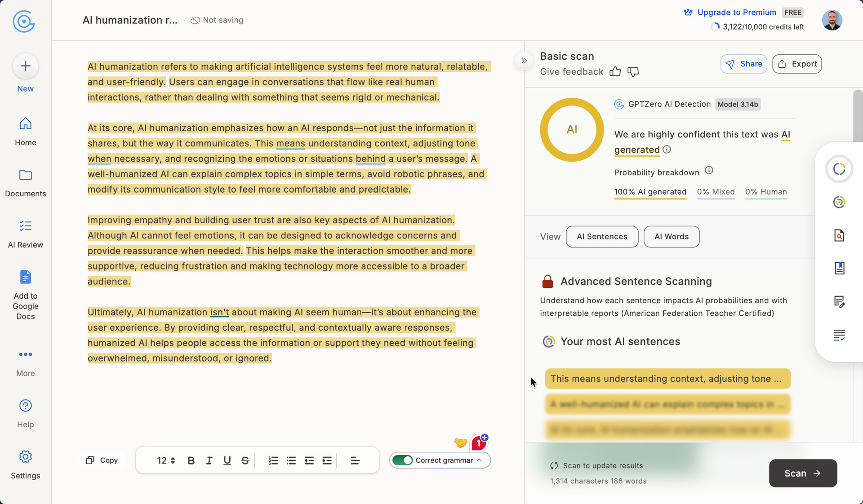Viewport: 863px width, 504px height.
Task: Expand the Correct grammar chevron menu
Action: point(479,460)
